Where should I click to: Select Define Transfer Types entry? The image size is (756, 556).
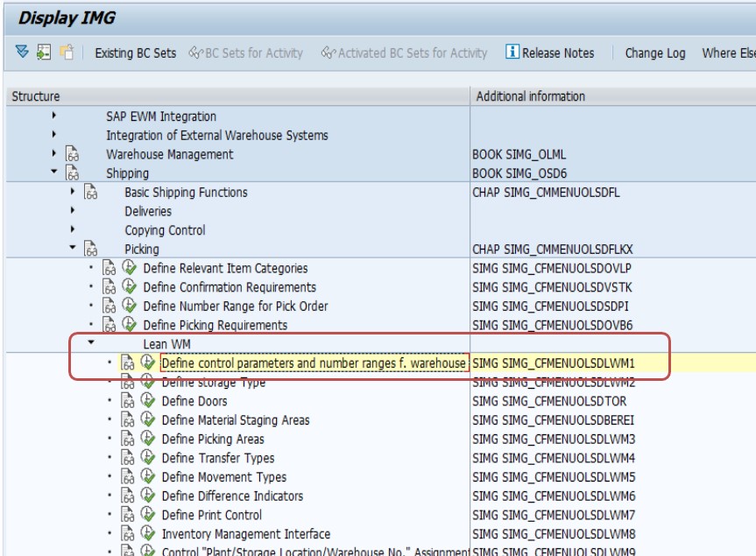click(x=218, y=458)
